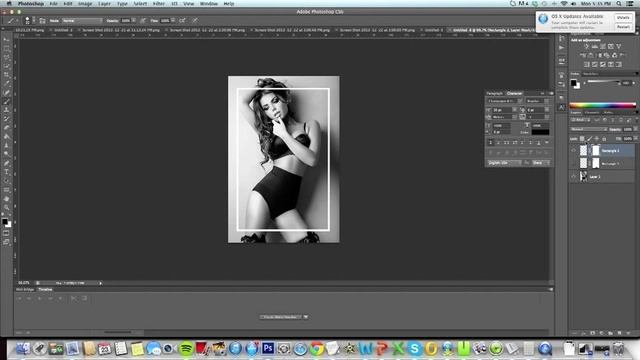Select the Hand tool
The height and width of the screenshot is (360, 640).
[7, 199]
